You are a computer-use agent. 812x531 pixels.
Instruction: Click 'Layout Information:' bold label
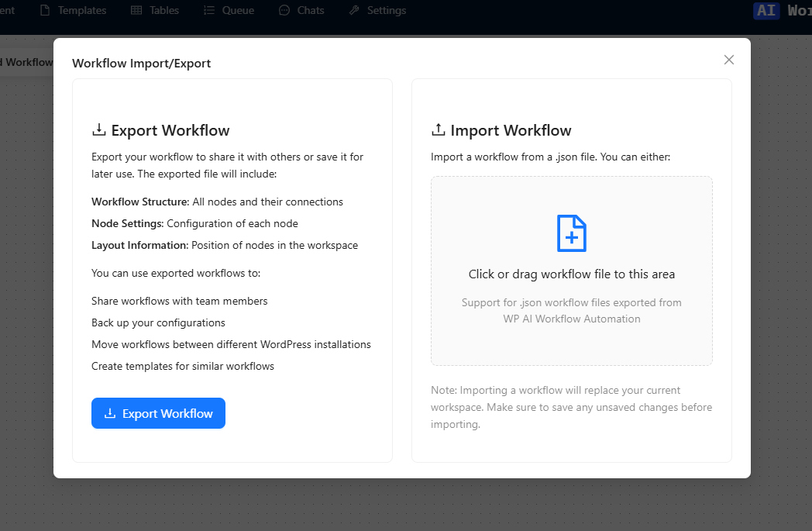[139, 245]
